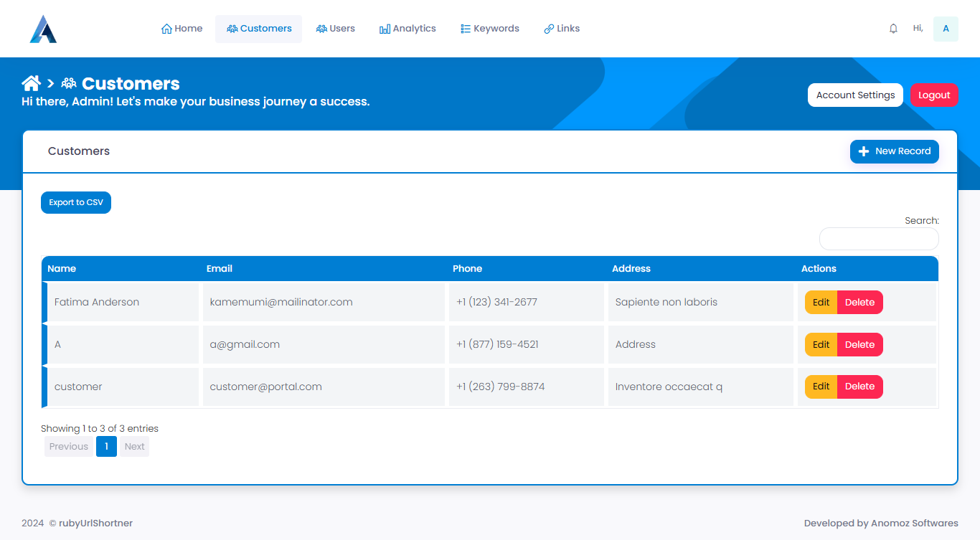Open the Users navigation tab
This screenshot has width=980, height=540.
coord(336,29)
